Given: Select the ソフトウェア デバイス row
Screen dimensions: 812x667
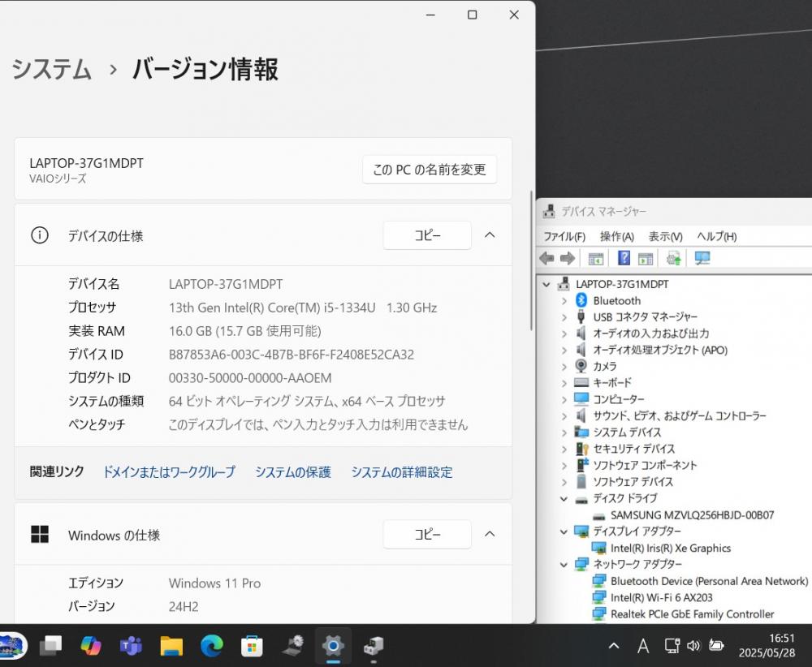Looking at the screenshot, I should click(633, 482).
